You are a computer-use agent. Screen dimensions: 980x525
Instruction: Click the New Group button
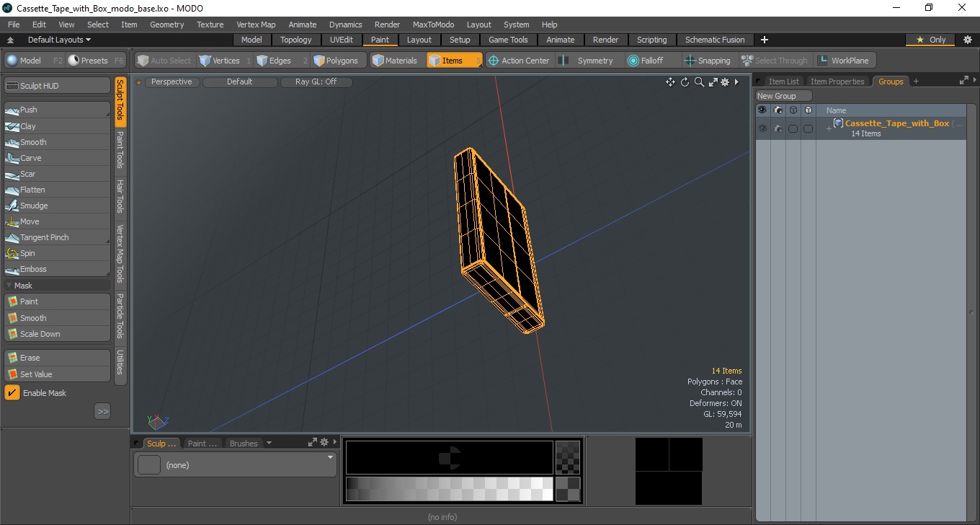coord(784,96)
